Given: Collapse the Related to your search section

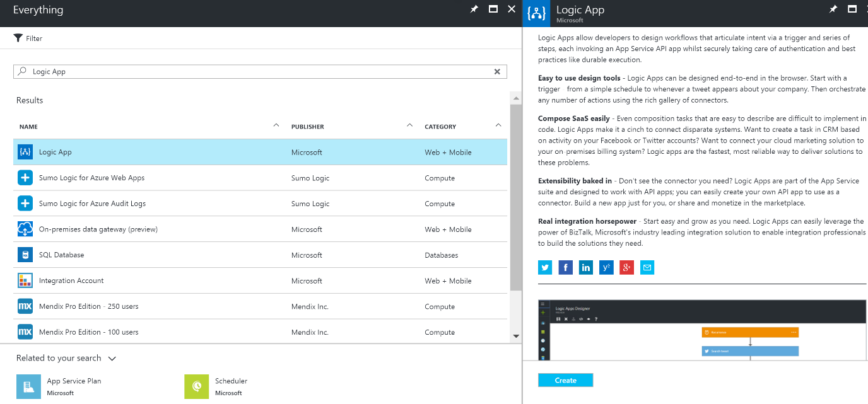Looking at the screenshot, I should [x=112, y=358].
